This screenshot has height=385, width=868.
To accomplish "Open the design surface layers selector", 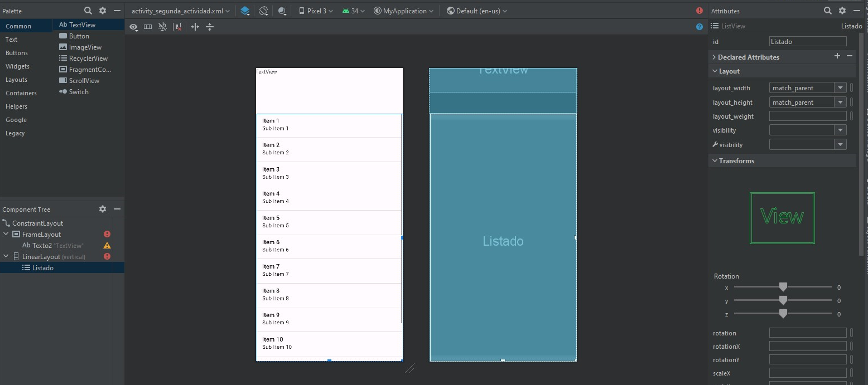I will click(x=245, y=11).
